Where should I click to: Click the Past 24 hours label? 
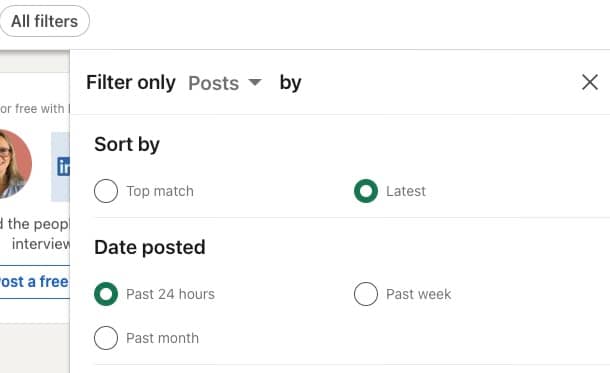(x=170, y=294)
